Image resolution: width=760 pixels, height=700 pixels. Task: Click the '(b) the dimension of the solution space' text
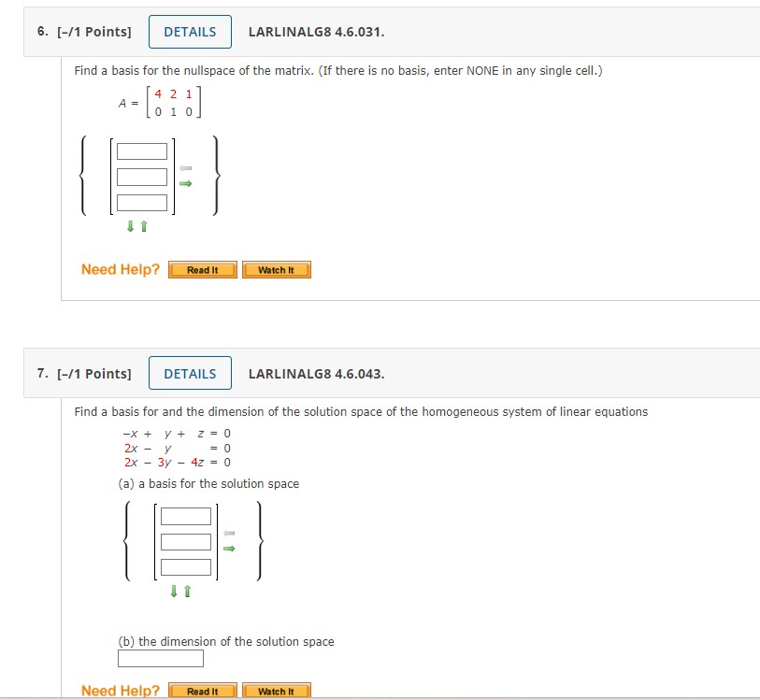coord(226,641)
